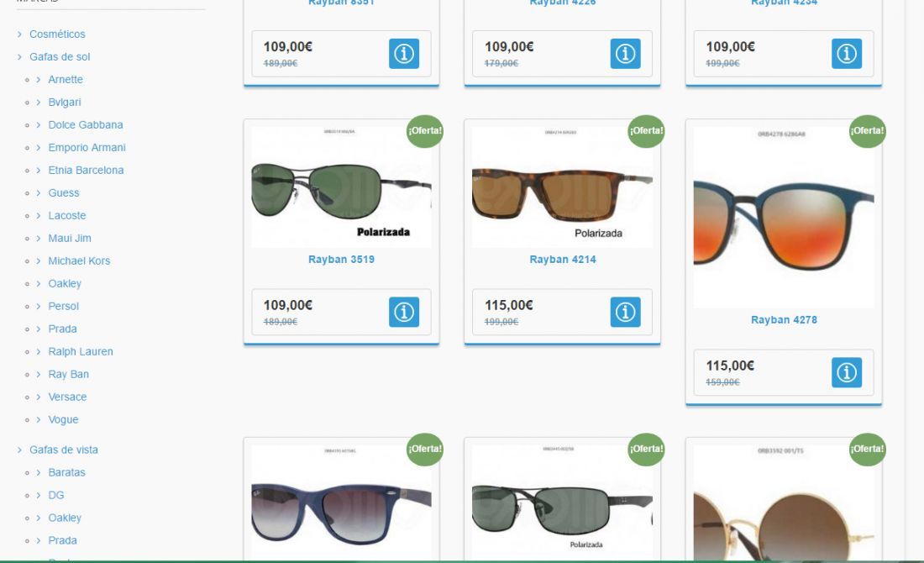Expand the Baratas chevron under Gafas de vista
Image resolution: width=924 pixels, height=563 pixels.
39,473
